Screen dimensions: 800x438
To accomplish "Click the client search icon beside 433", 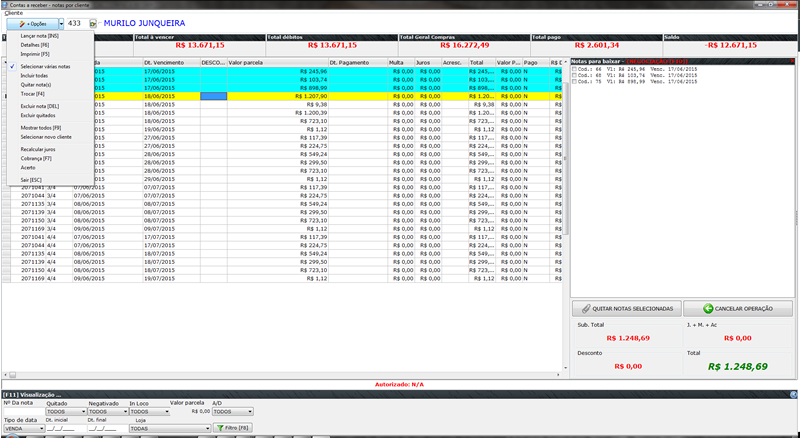I will pyautogui.click(x=93, y=21).
